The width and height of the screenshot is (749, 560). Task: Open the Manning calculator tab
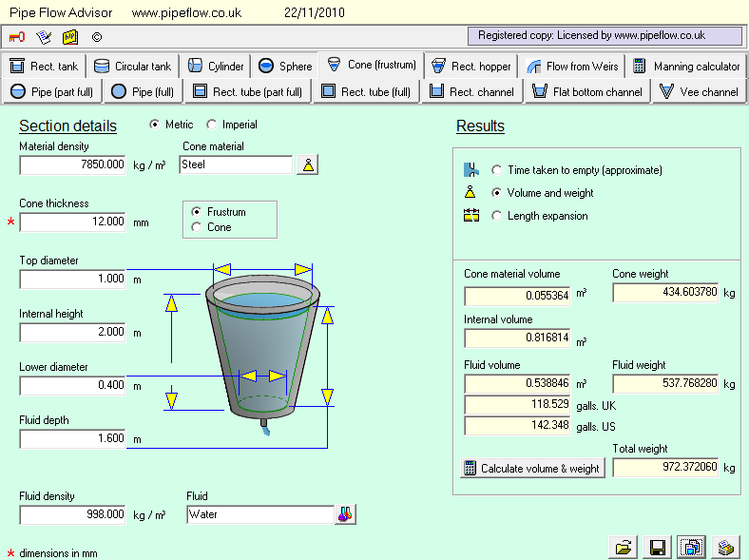[x=686, y=67]
